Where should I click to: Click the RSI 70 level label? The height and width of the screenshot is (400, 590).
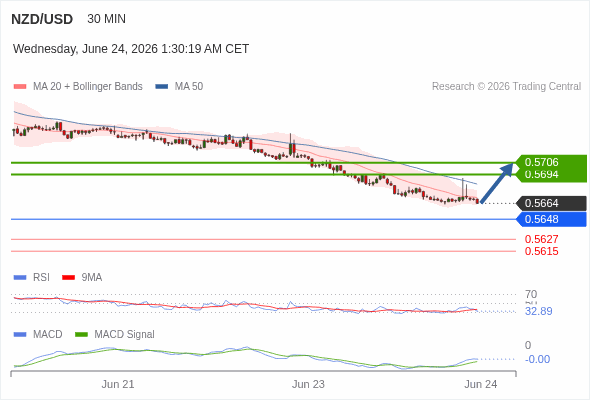coord(531,294)
